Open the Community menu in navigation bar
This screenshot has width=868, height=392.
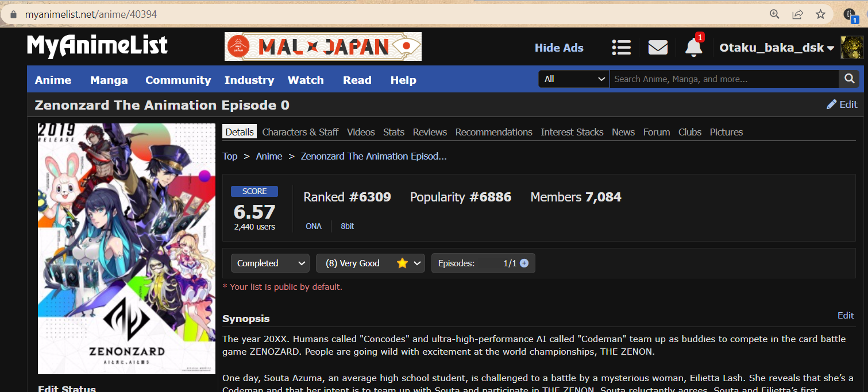178,80
